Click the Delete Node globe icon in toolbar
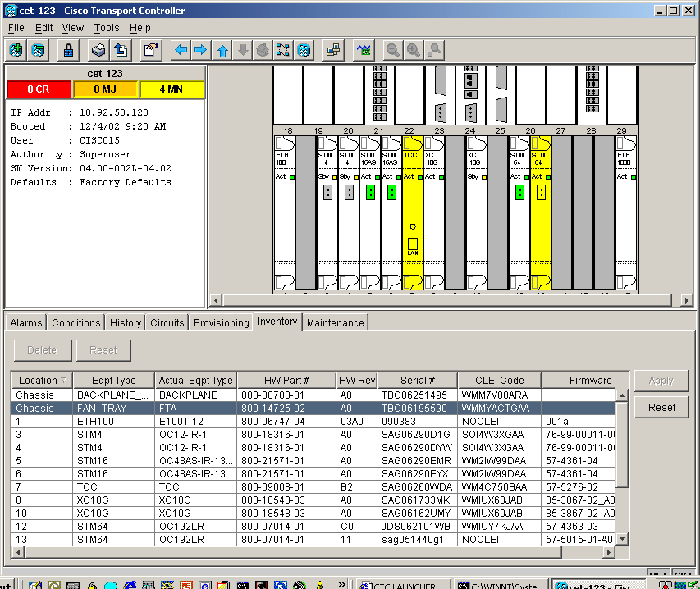Viewport: 700px width, 589px height. pos(38,50)
